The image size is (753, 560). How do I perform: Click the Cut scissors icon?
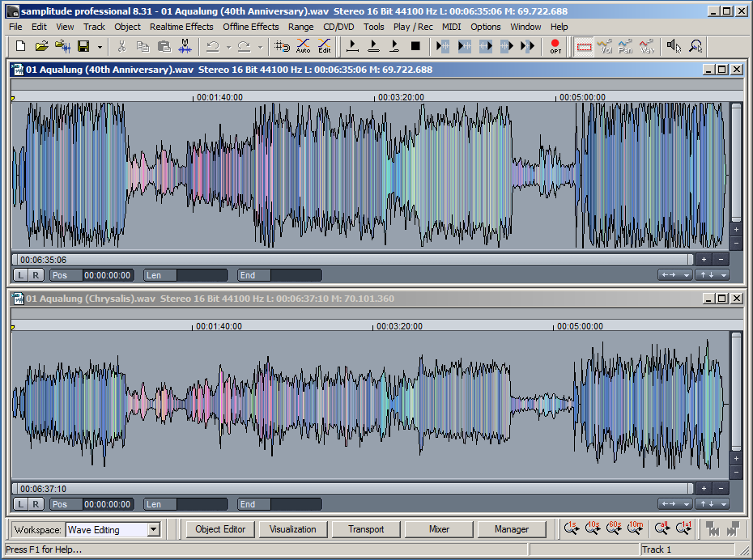coord(121,46)
